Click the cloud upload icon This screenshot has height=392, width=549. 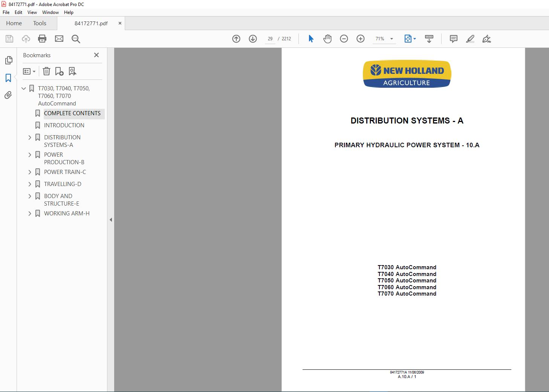point(26,39)
